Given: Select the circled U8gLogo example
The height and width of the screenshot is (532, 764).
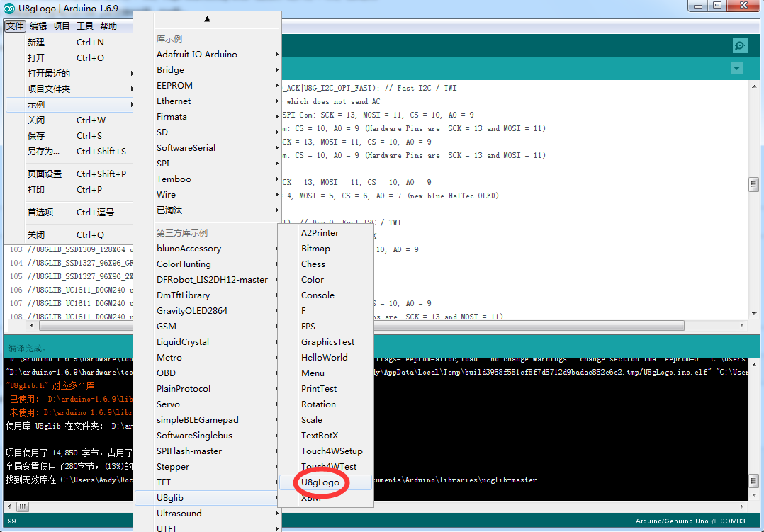Looking at the screenshot, I should coord(319,481).
